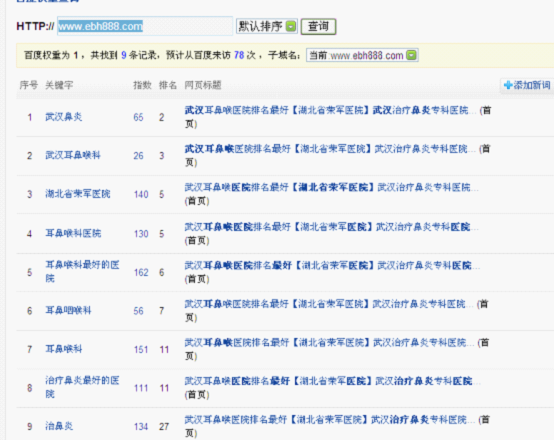The height and width of the screenshot is (440, 554).
Task: Click the visit estimate 78 in summary
Action: [x=239, y=55]
